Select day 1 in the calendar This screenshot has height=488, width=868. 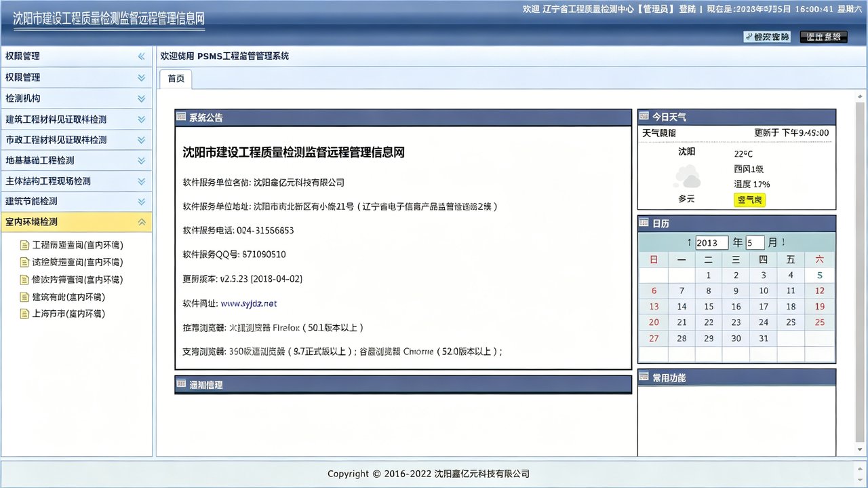point(708,275)
